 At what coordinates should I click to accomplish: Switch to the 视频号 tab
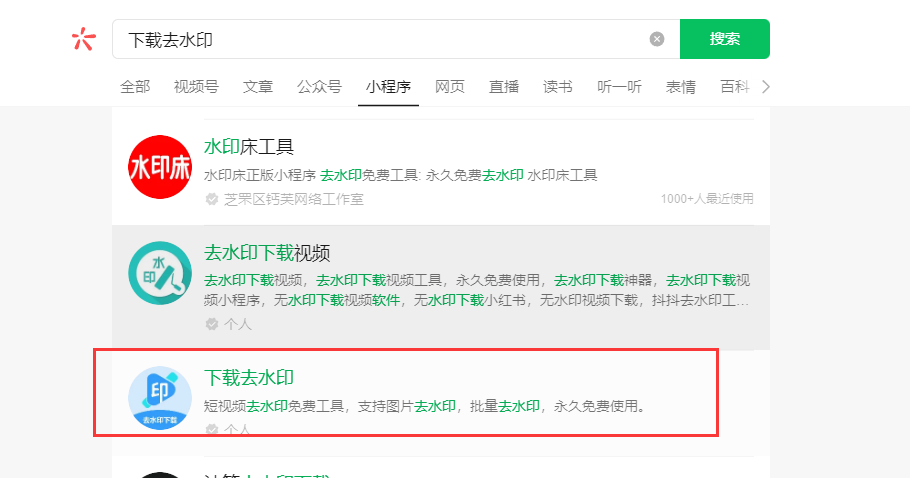196,87
